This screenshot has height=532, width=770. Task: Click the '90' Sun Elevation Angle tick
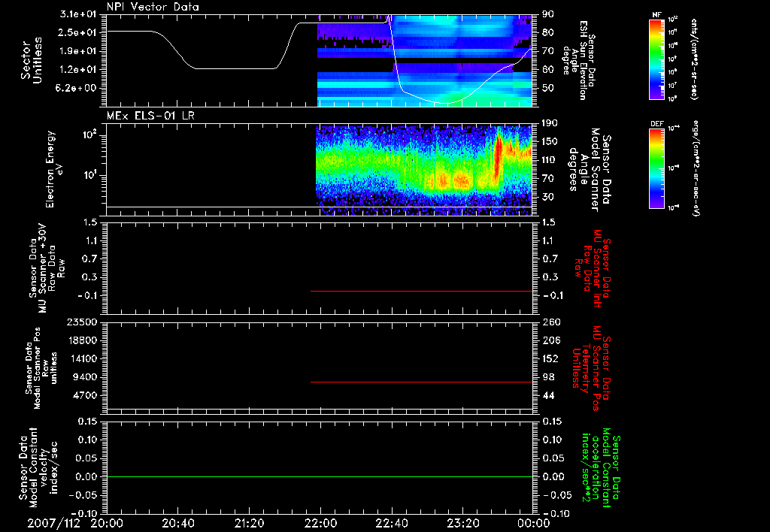click(x=548, y=14)
